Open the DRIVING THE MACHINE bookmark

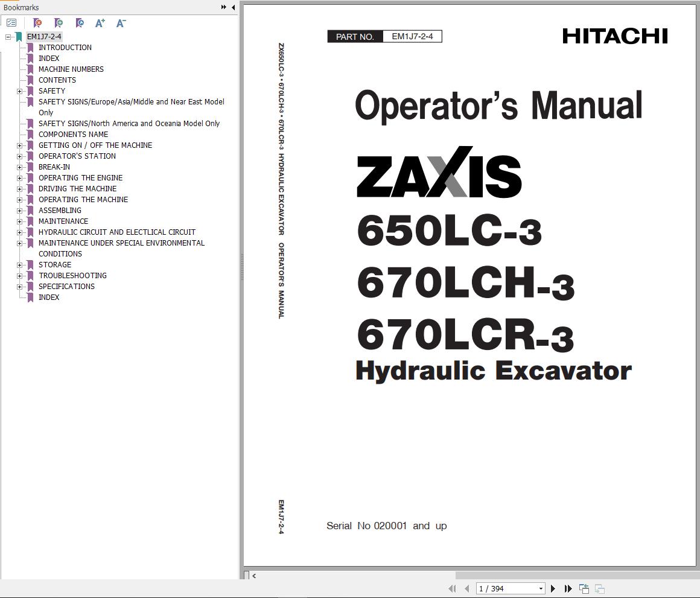pyautogui.click(x=77, y=188)
